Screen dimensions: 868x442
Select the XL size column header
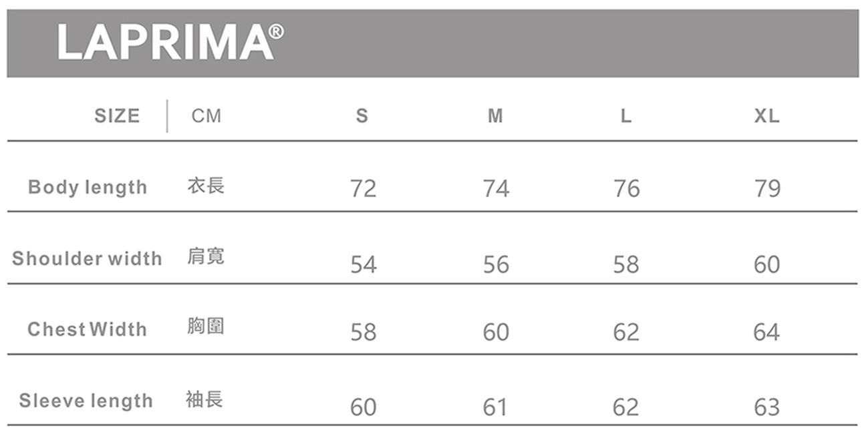point(766,116)
